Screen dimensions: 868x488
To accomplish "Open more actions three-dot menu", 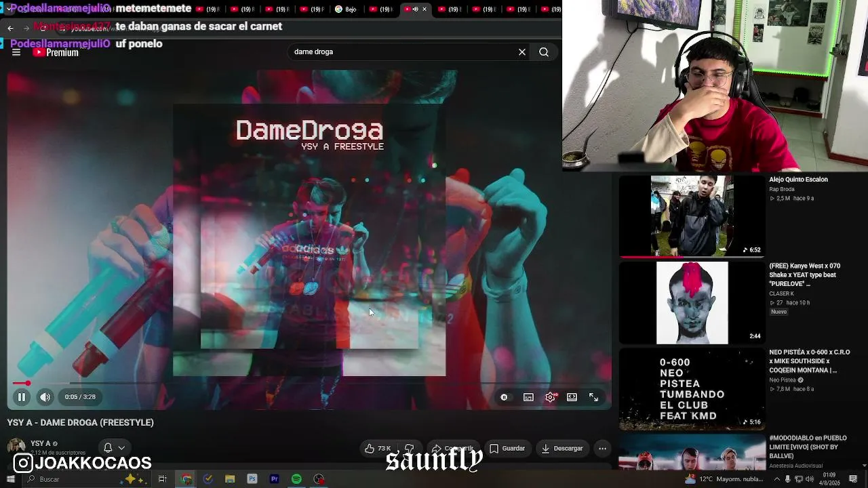I will click(x=602, y=448).
